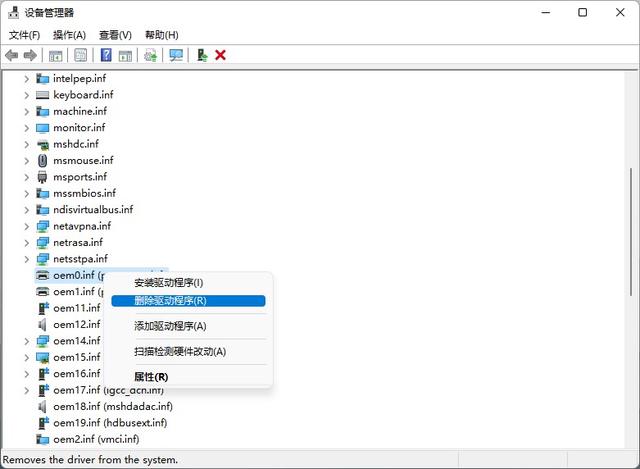Screen dimensions: 640x469
Task: Click the device icon beside oem11.inf
Action: click(x=43, y=308)
